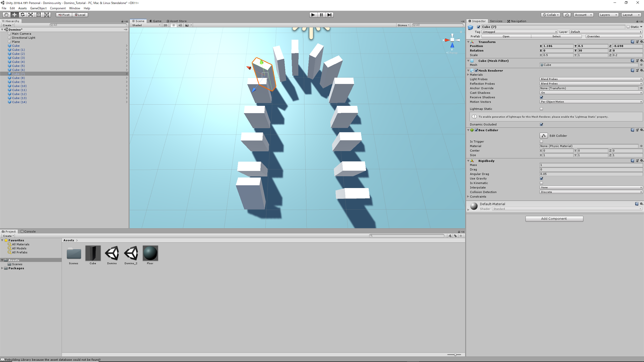Viewport: 644px width, 362px height.
Task: Toggle scene lighting sun icon
Action: [174, 25]
